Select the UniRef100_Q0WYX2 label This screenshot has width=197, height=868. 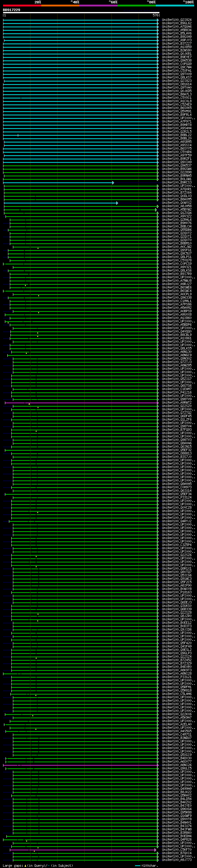177,203
